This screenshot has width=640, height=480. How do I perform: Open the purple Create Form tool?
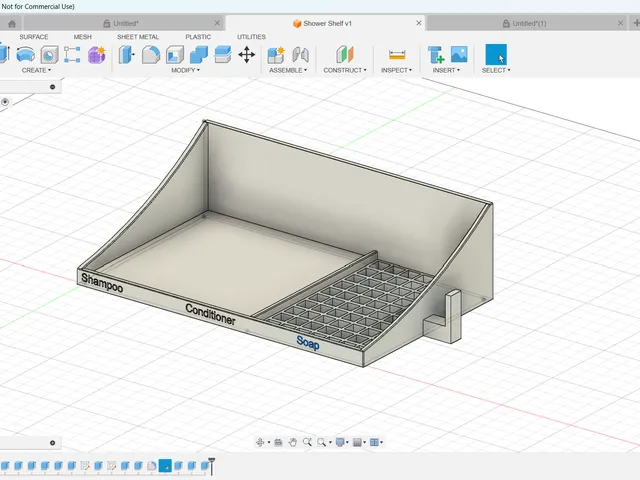(97, 55)
